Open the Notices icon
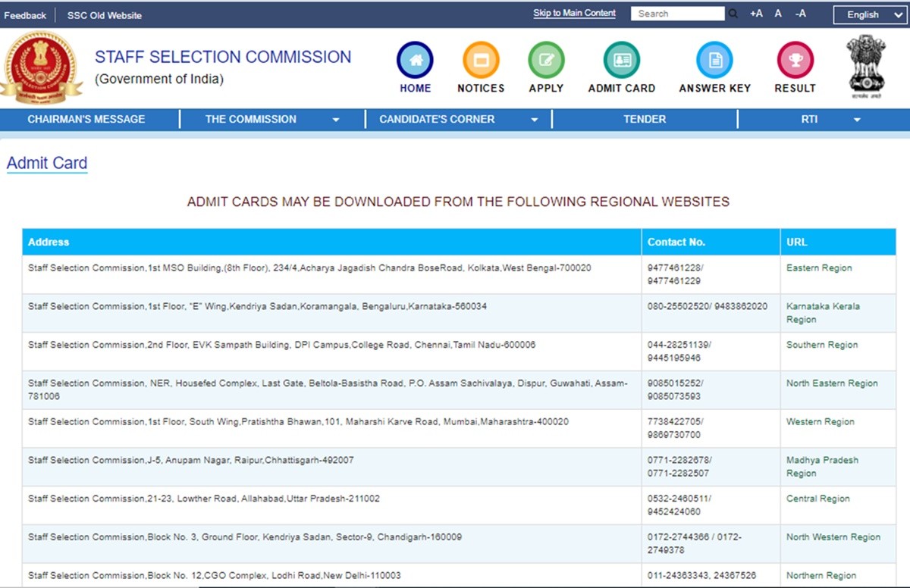 point(481,60)
